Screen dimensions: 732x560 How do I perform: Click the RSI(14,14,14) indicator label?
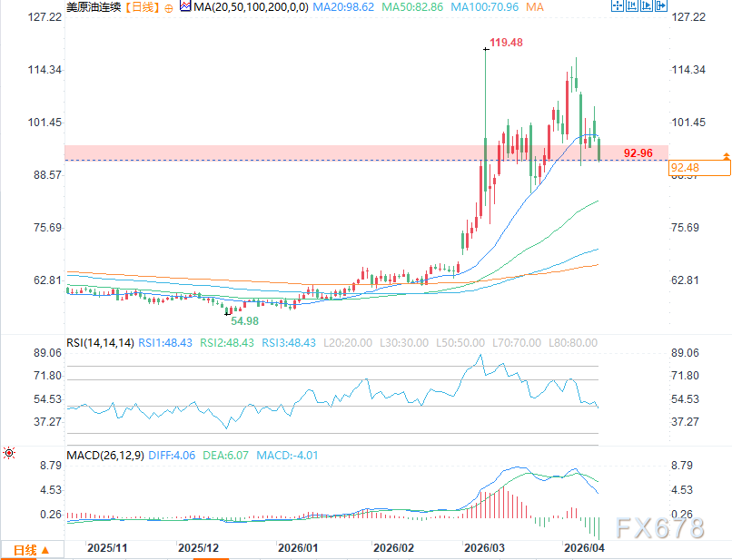click(101, 342)
